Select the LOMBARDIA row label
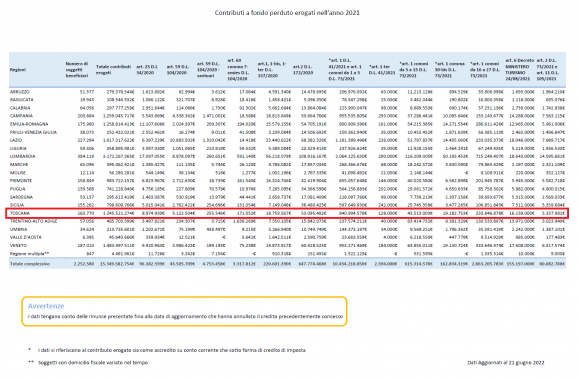 pyautogui.click(x=22, y=156)
